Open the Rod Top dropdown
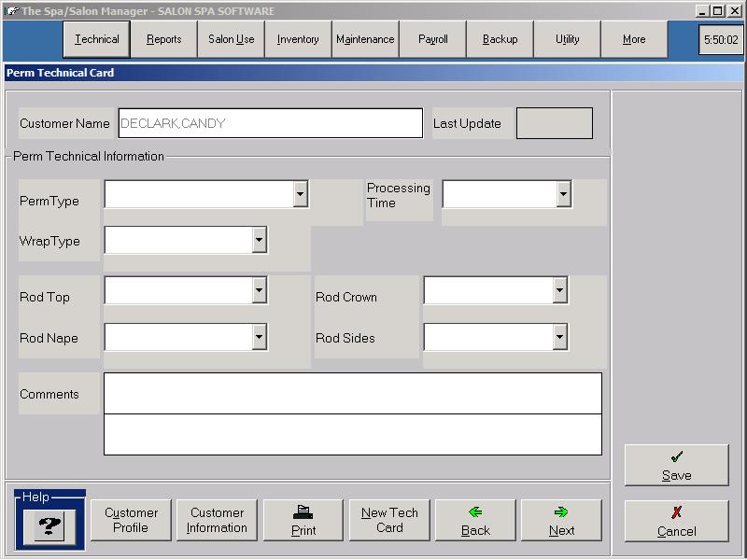This screenshot has width=747, height=560. click(x=259, y=290)
